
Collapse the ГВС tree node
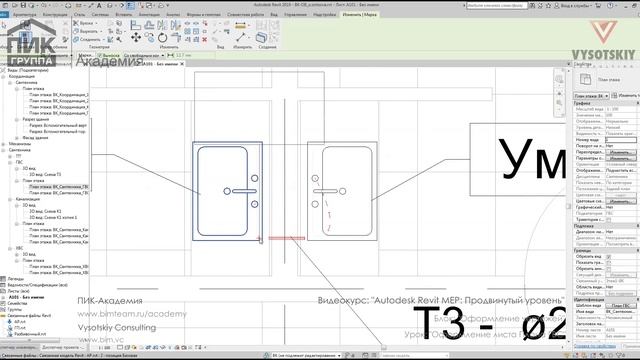point(10,162)
